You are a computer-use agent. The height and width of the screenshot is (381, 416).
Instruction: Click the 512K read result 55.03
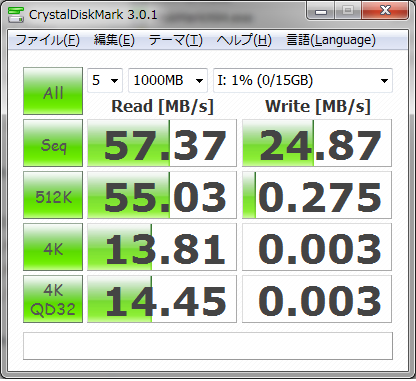click(x=162, y=195)
